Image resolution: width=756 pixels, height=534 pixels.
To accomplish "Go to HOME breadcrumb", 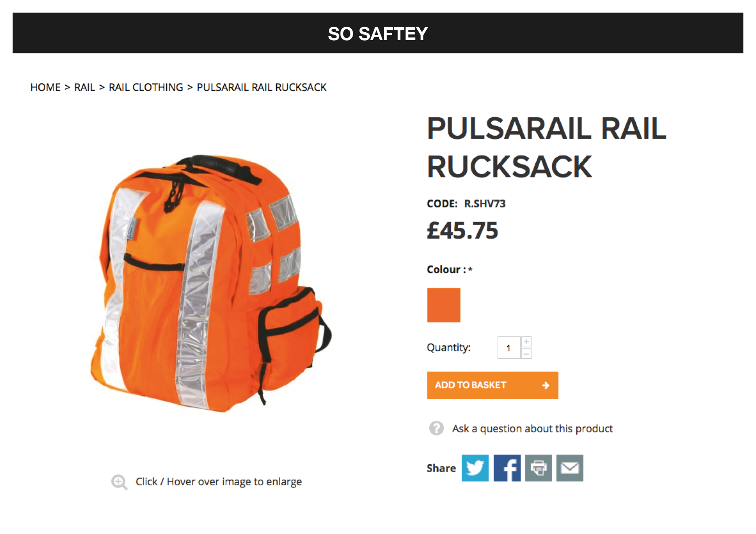I will click(45, 87).
